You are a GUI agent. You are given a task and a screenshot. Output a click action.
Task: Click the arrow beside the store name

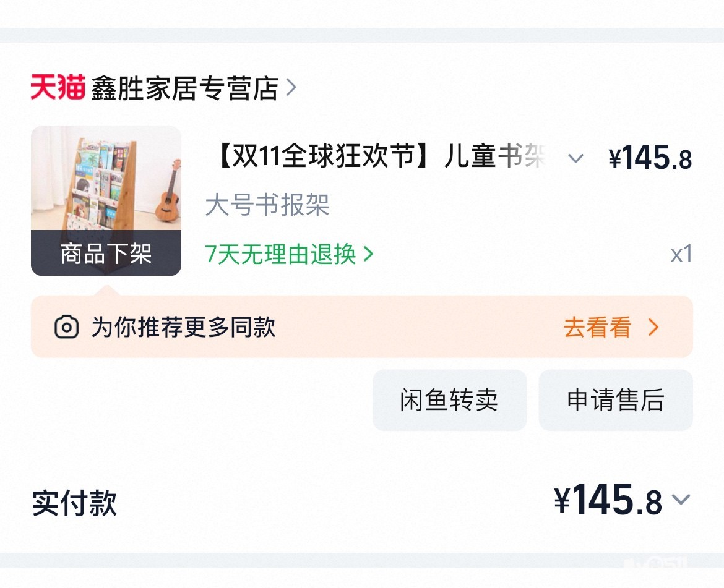pos(291,89)
